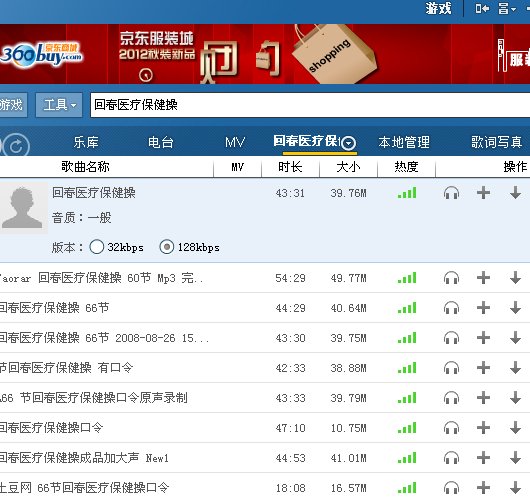
Task: Listen to first result 回春医疗保健操 43:31
Action: 451,193
